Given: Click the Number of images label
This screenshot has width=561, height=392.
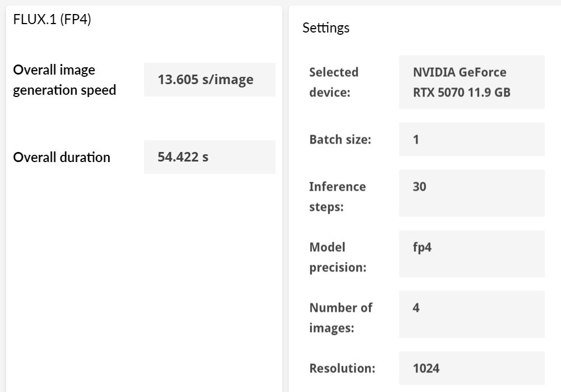Looking at the screenshot, I should coord(341,317).
